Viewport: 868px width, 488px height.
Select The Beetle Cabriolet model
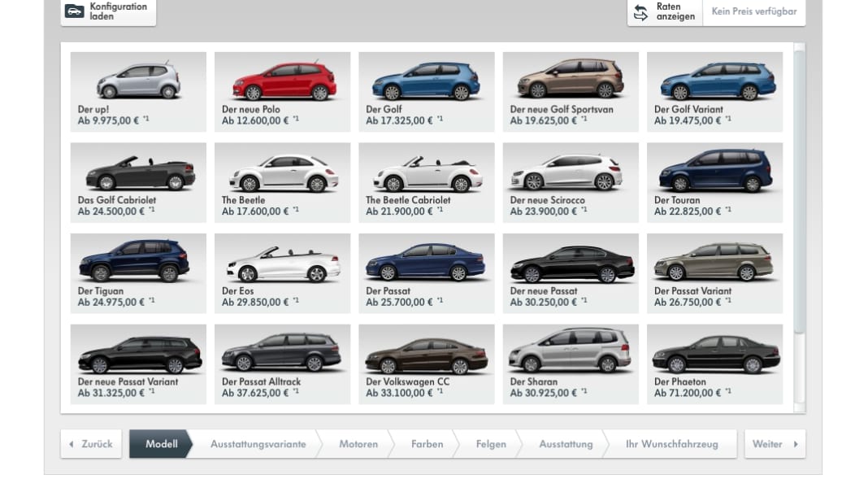coord(426,182)
